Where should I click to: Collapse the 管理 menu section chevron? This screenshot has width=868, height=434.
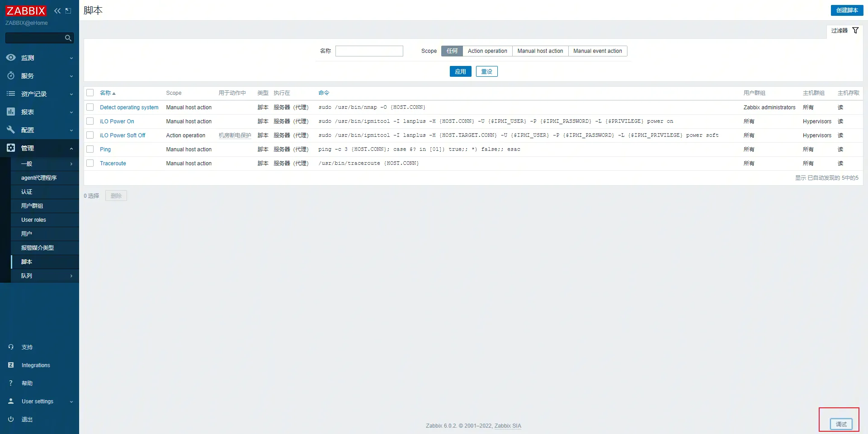pyautogui.click(x=71, y=149)
